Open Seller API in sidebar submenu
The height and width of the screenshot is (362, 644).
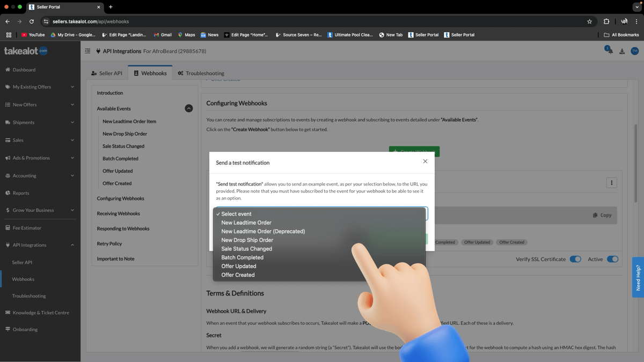coord(22,262)
